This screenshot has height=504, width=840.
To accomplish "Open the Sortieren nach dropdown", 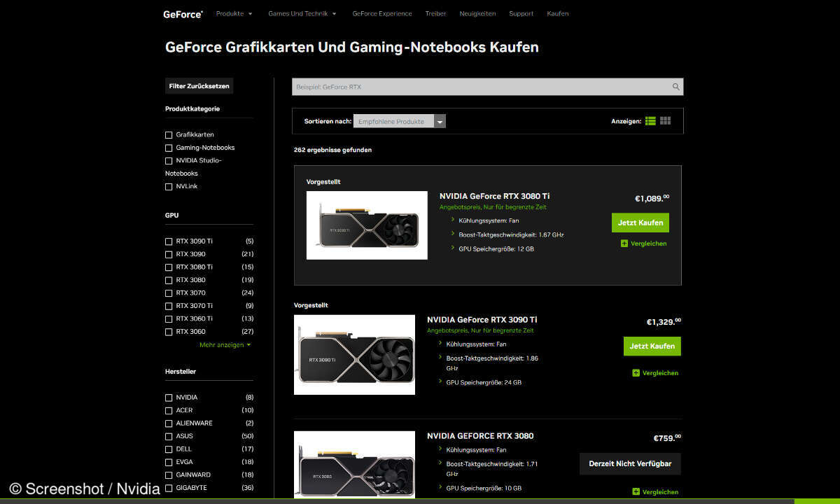I will (400, 121).
